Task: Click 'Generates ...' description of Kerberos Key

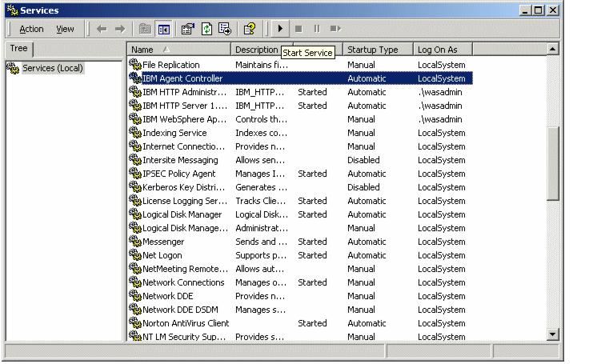Action: (x=261, y=187)
